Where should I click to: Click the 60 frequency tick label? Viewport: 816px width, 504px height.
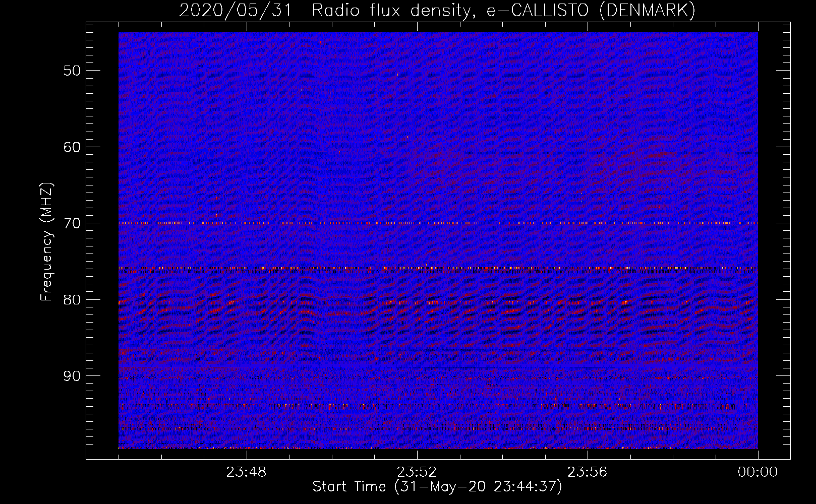(x=72, y=147)
